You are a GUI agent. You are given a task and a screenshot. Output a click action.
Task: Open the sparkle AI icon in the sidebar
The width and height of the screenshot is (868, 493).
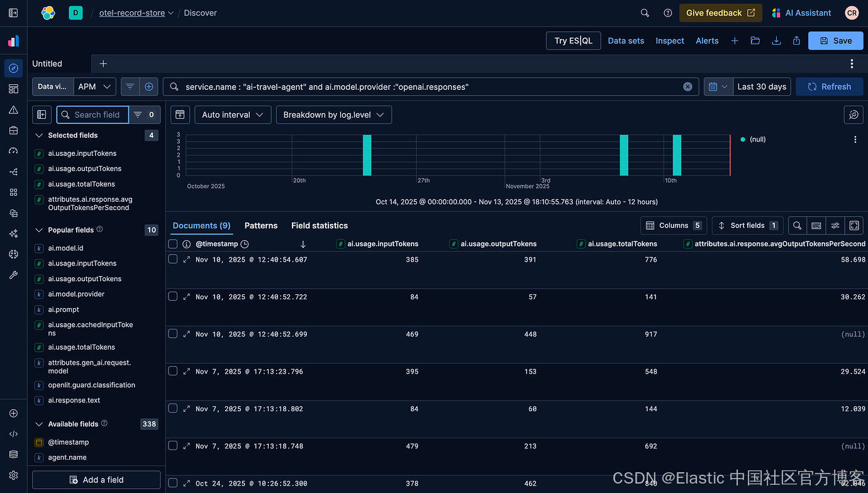point(13,233)
